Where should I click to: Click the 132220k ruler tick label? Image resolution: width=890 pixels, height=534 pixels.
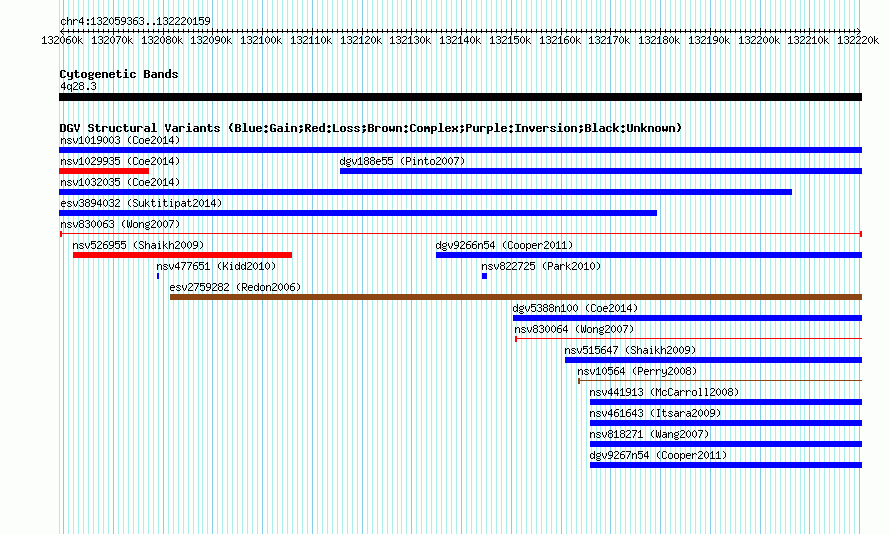click(858, 40)
